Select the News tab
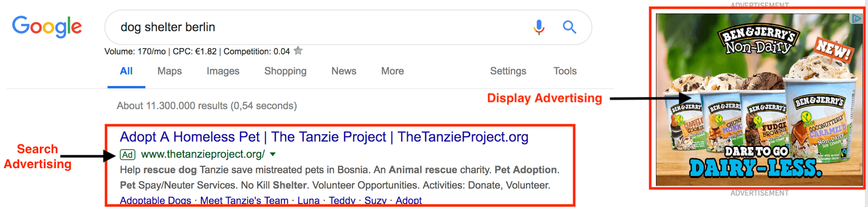The width and height of the screenshot is (868, 207). 343,71
